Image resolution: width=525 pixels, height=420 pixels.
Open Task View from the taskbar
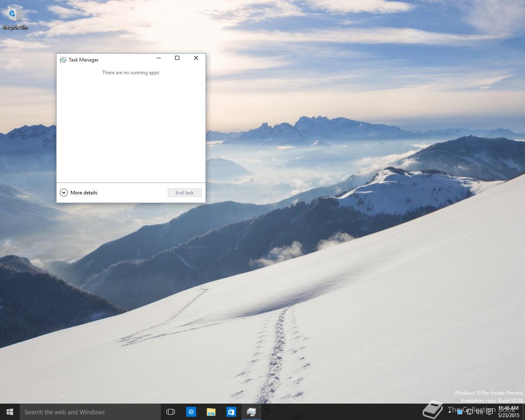click(171, 412)
